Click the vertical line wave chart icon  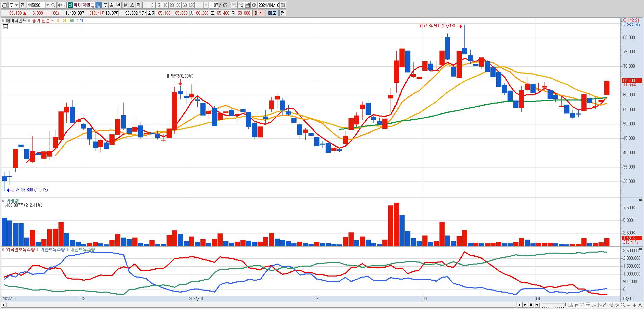tap(599, 305)
